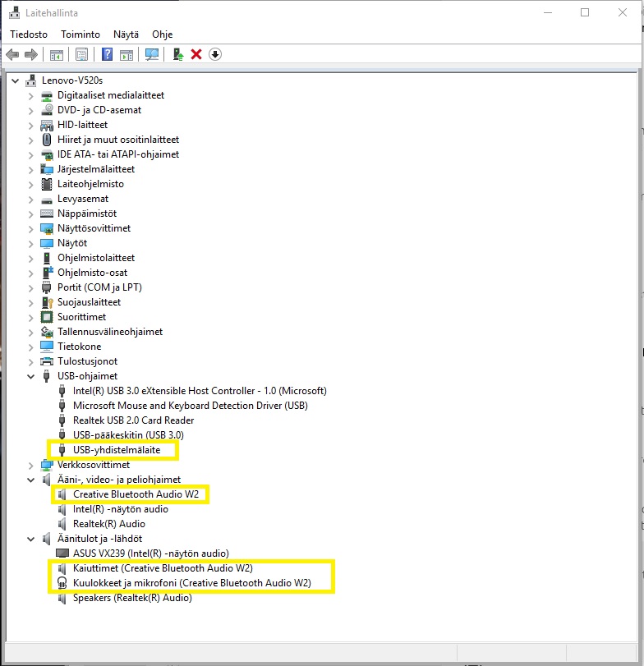Screen dimensions: 644x666
Task: Open the Tiedosto menu
Action: coord(29,34)
